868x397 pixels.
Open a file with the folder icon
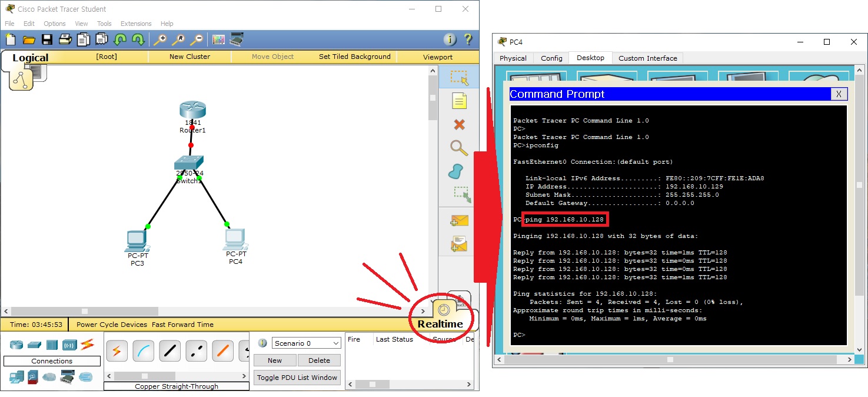coord(29,39)
